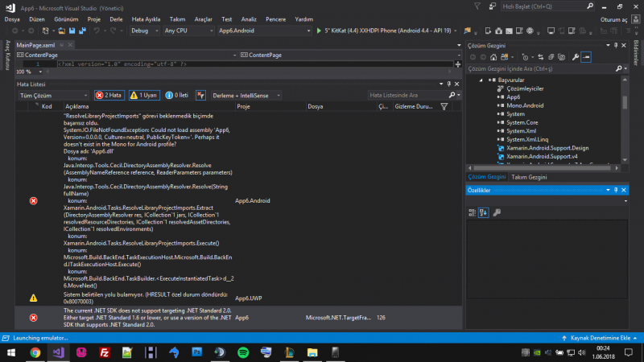Screen dimensions: 644x362
Task: Open the Derleme + IntelliSense dropdown
Action: [246, 95]
